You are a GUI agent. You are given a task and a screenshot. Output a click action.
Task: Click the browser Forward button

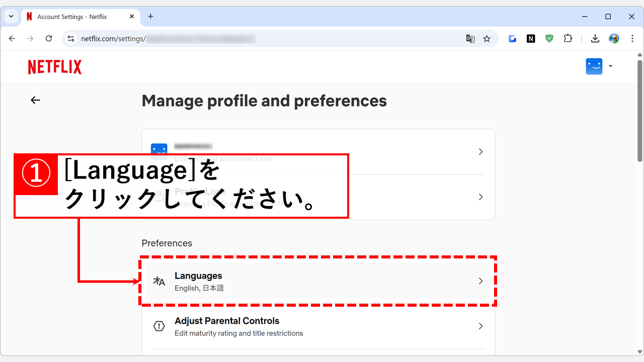pyautogui.click(x=30, y=38)
